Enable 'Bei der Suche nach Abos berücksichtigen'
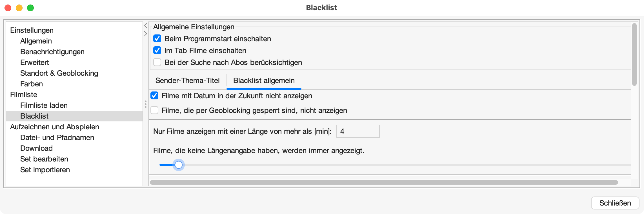 tap(157, 62)
